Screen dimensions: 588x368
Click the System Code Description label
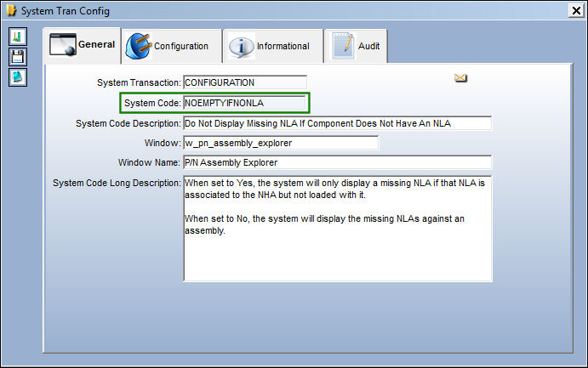coord(128,123)
